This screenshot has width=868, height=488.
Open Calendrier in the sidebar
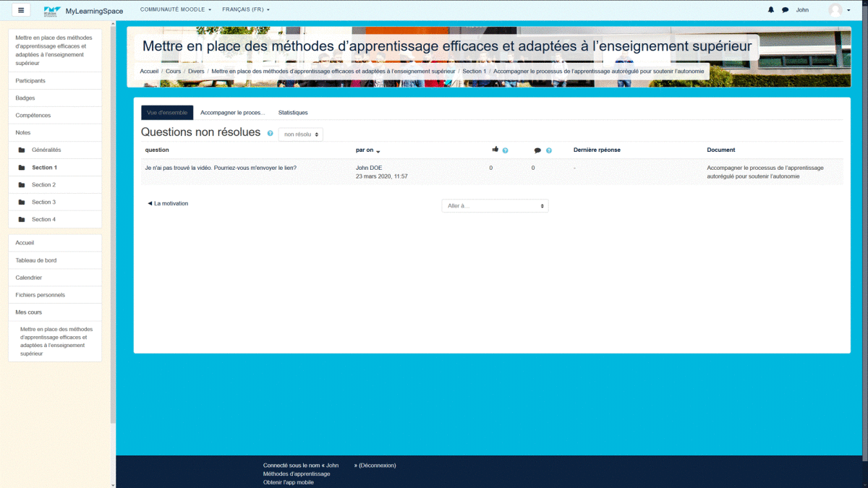(55, 278)
